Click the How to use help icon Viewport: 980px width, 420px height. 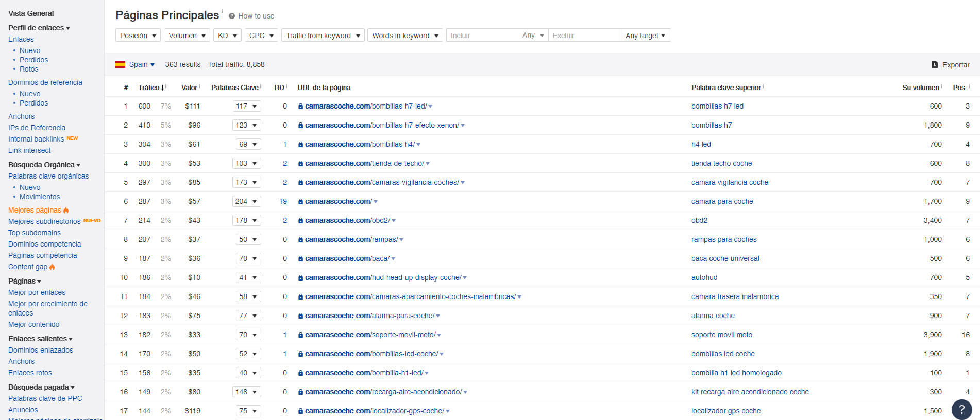point(232,16)
